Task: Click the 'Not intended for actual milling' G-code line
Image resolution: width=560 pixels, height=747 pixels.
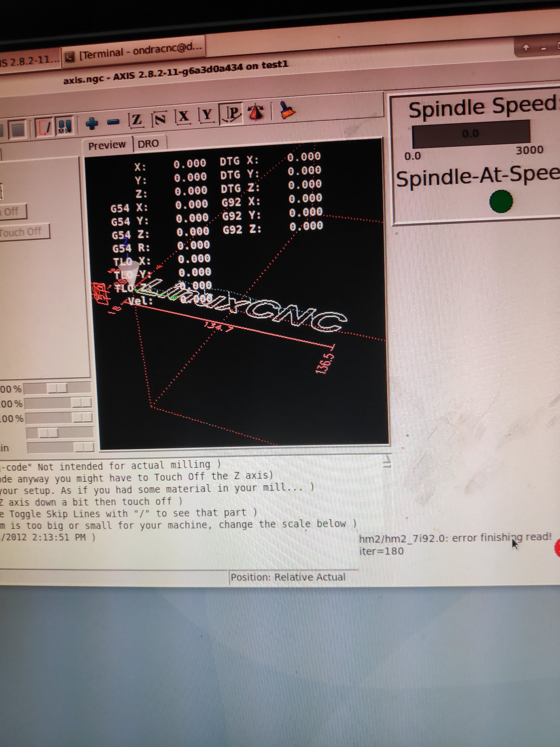Action: coord(111,466)
